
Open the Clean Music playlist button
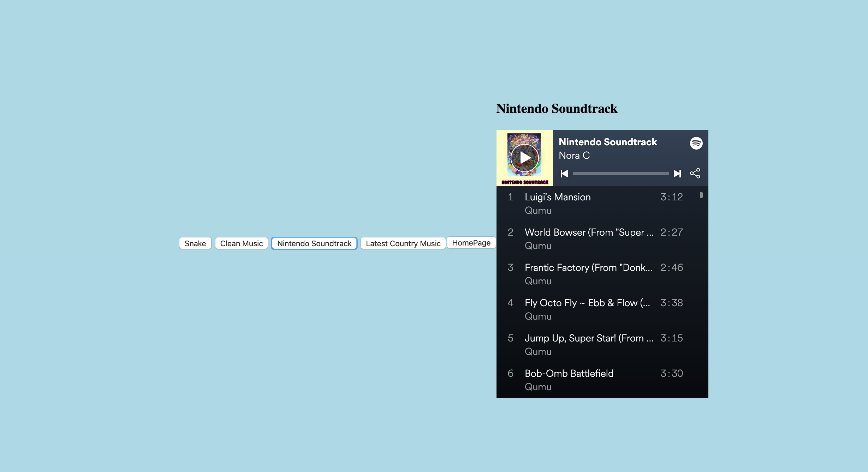click(242, 243)
